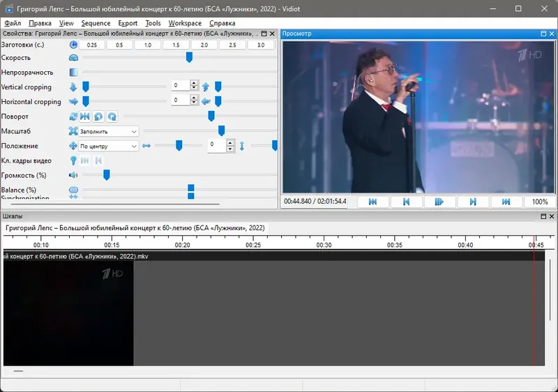The width and height of the screenshot is (558, 392).
Task: Click the Скорость speed default icon
Action: coord(73,58)
